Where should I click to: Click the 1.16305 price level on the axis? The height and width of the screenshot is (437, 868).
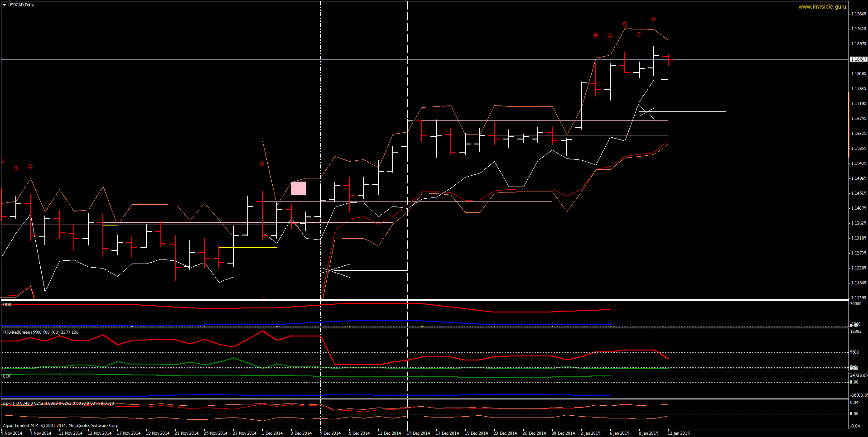click(x=858, y=134)
